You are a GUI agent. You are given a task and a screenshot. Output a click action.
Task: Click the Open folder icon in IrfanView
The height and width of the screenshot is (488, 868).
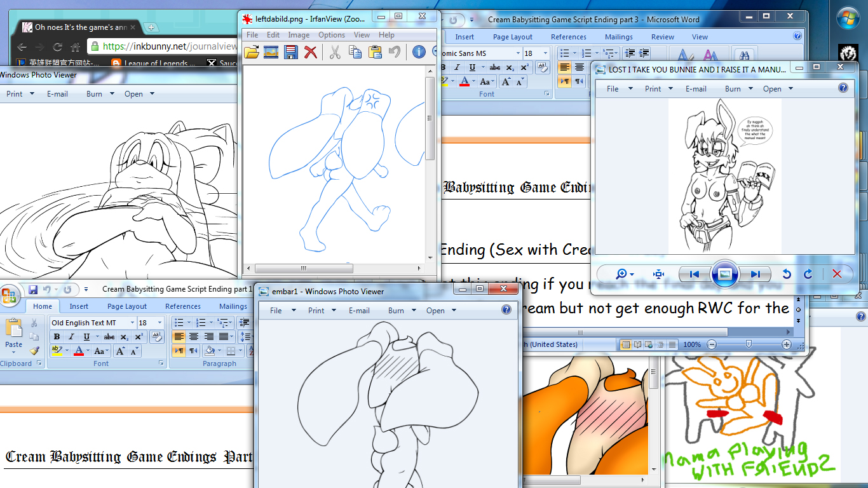pyautogui.click(x=252, y=52)
